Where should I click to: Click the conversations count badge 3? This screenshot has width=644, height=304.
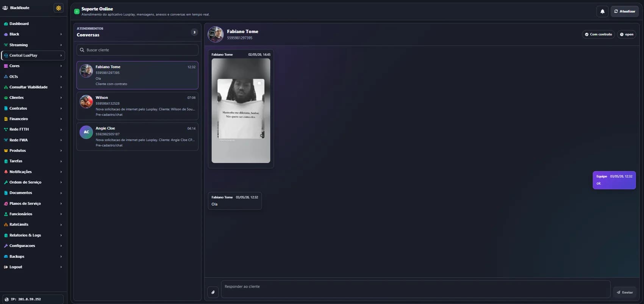point(194,32)
